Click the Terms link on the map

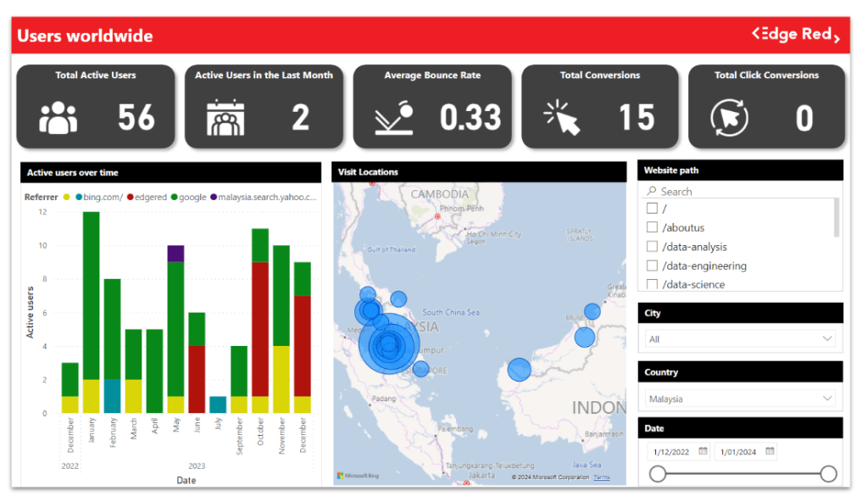(600, 477)
